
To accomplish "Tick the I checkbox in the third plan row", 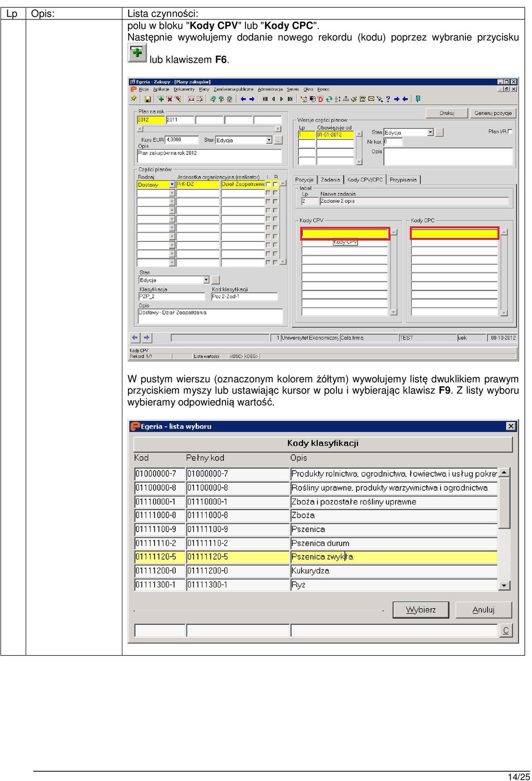I will coord(268,202).
